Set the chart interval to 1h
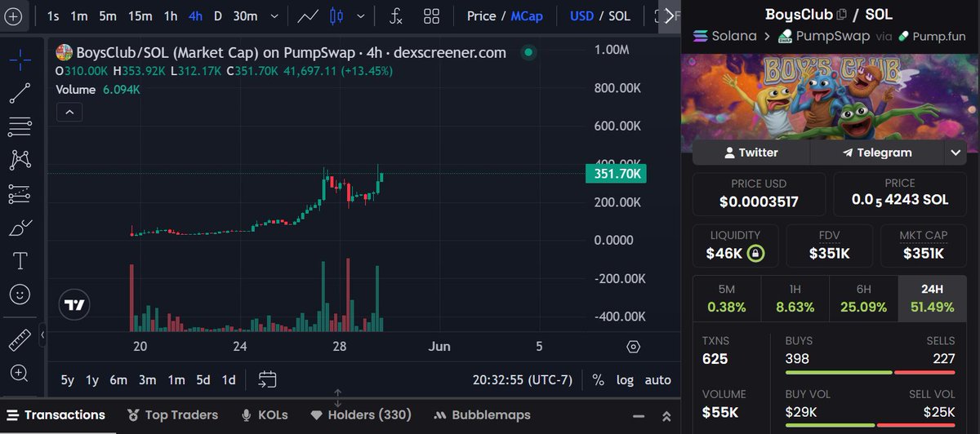This screenshot has width=980, height=434. pyautogui.click(x=170, y=15)
